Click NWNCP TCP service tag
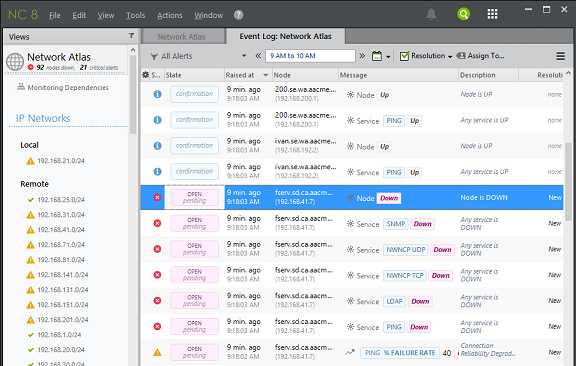The height and width of the screenshot is (366, 576). coord(405,275)
